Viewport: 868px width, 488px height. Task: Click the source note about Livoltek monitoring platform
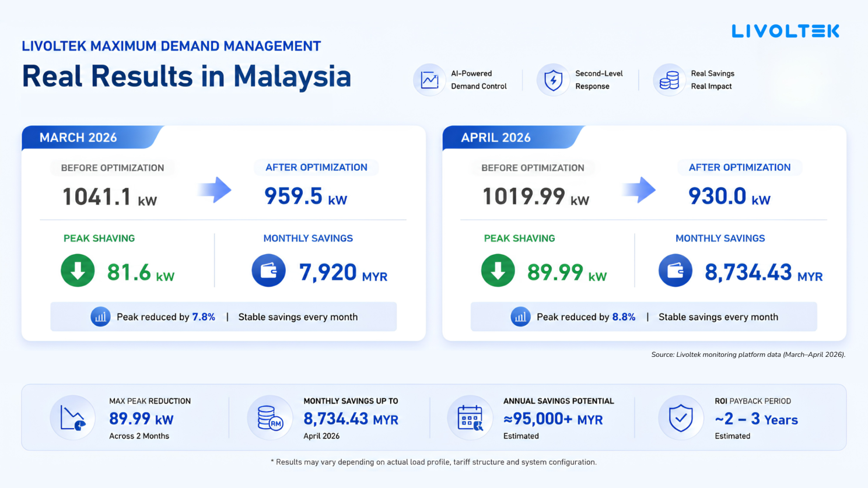[748, 354]
